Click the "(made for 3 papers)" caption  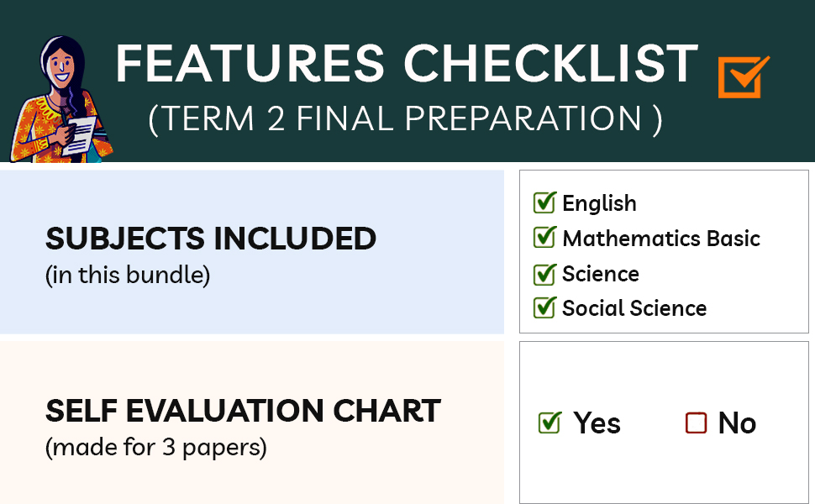coord(156,448)
